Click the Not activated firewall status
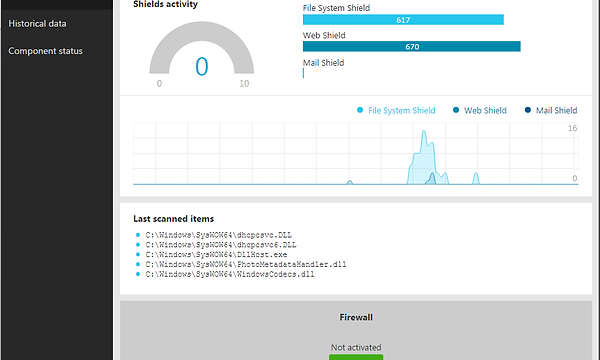600x360 pixels. (356, 347)
